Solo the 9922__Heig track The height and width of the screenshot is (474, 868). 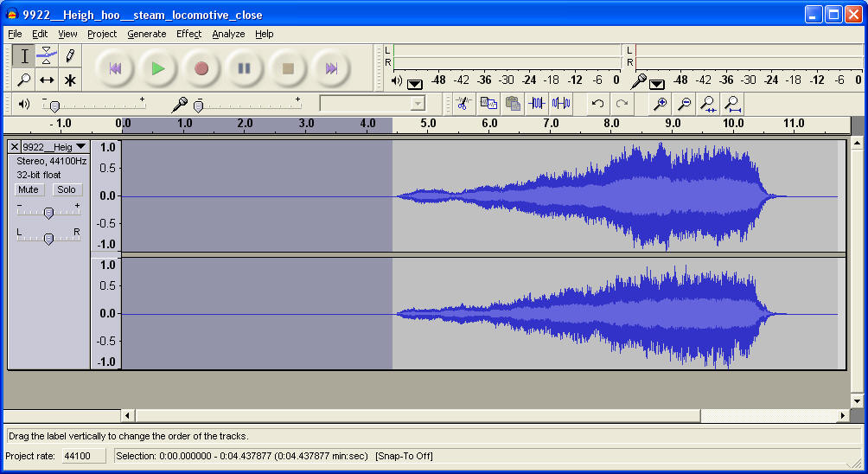[x=67, y=189]
